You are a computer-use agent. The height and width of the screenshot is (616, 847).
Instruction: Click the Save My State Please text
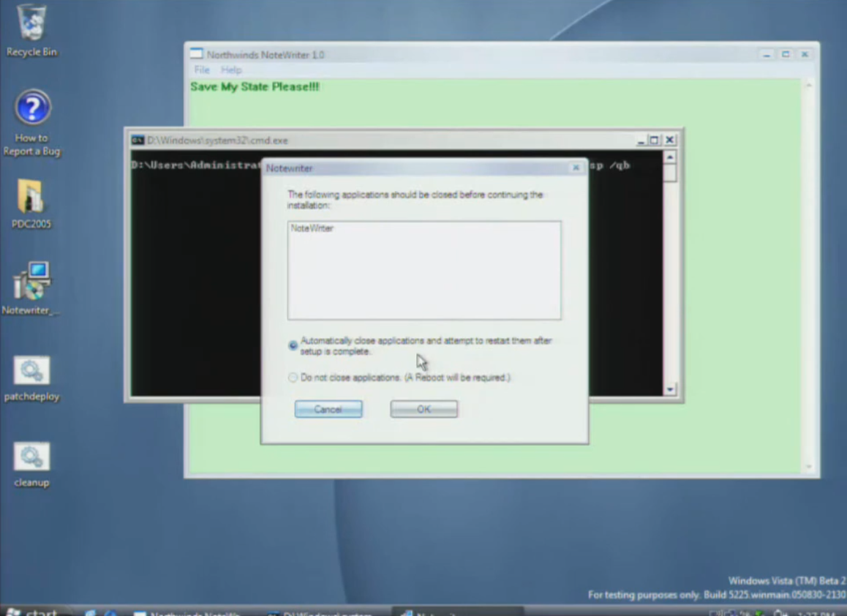(x=255, y=86)
